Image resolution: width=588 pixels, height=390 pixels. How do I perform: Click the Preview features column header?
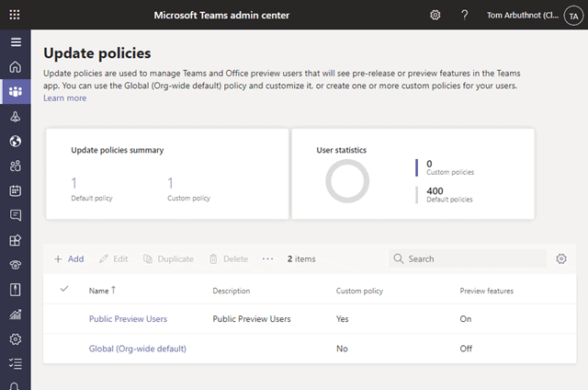point(486,291)
